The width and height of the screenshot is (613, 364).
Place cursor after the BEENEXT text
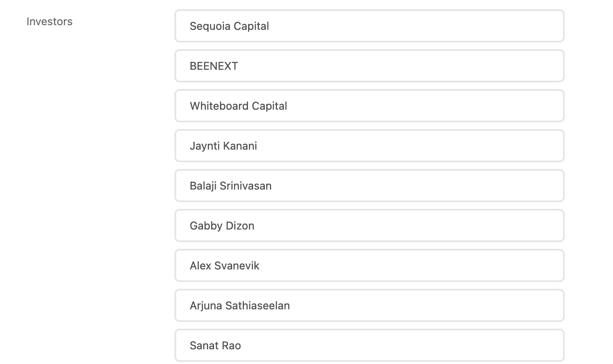pyautogui.click(x=239, y=66)
